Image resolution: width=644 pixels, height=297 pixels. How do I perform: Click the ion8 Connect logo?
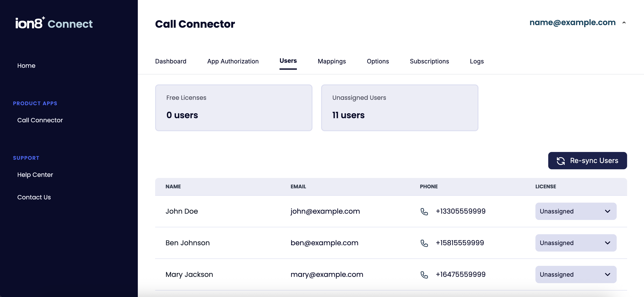point(54,23)
